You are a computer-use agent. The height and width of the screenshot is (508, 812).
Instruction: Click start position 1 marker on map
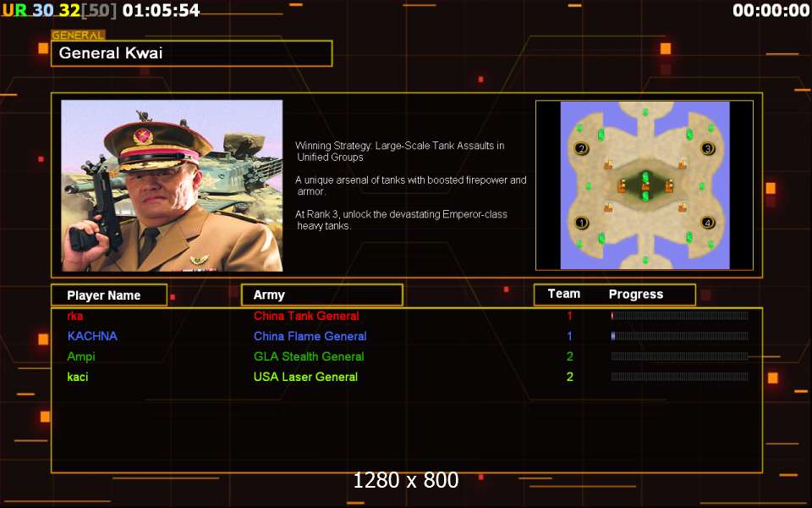click(x=582, y=223)
